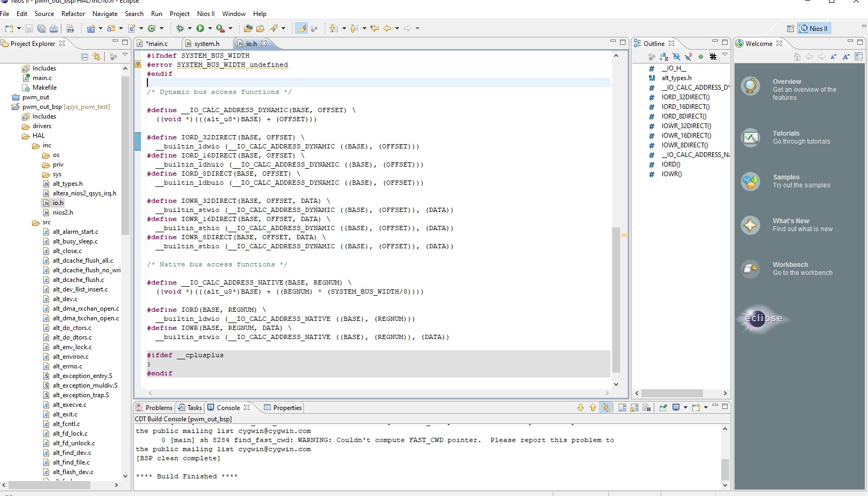Toggle Link with Editor in Project Explorer

97,57
